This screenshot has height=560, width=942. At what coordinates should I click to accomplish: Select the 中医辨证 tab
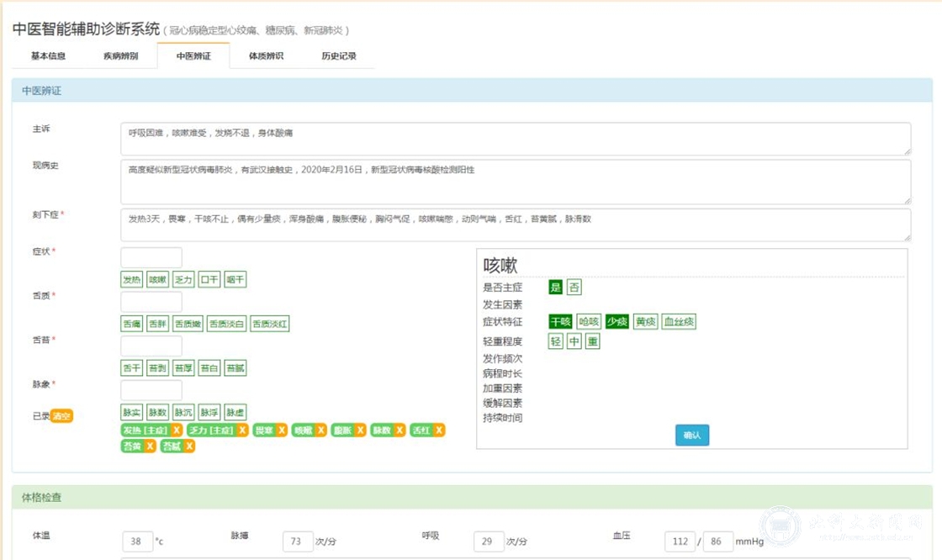click(x=193, y=55)
